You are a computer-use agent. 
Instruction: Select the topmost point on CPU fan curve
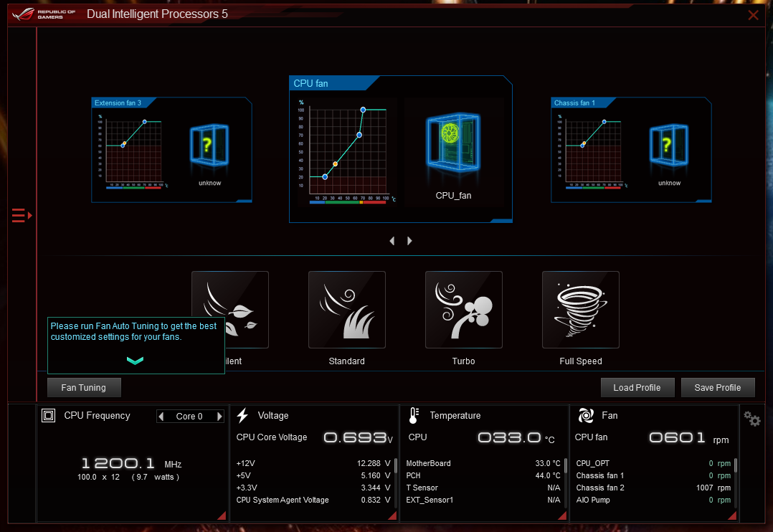coord(363,110)
